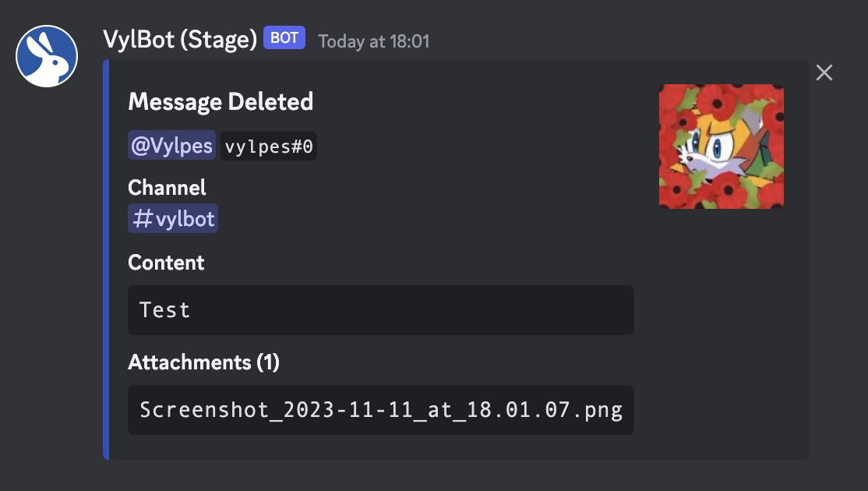Click the Test content code block
Image resolution: width=868 pixels, height=491 pixels.
coord(381,310)
